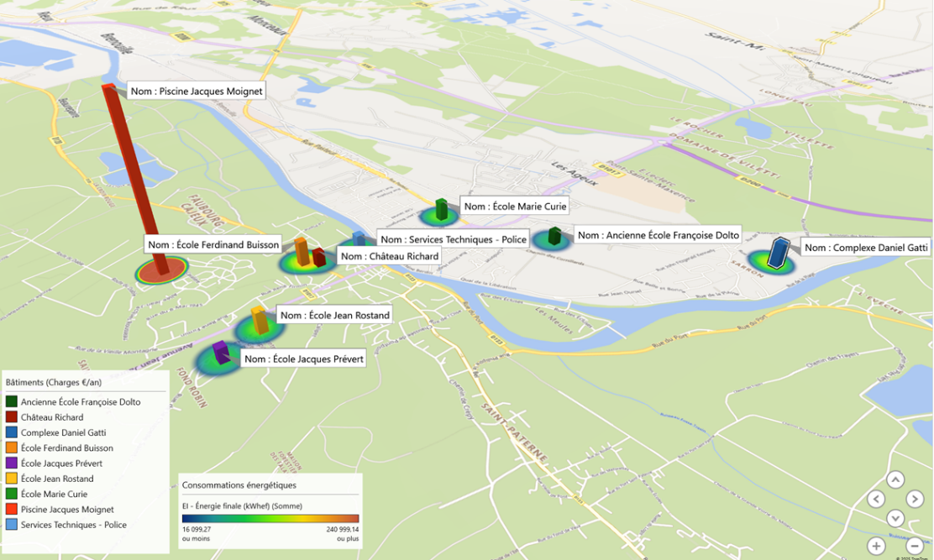Viewport: 934px width, 560px height.
Task: Click the energy consumption color gradient bar
Action: (x=270, y=519)
